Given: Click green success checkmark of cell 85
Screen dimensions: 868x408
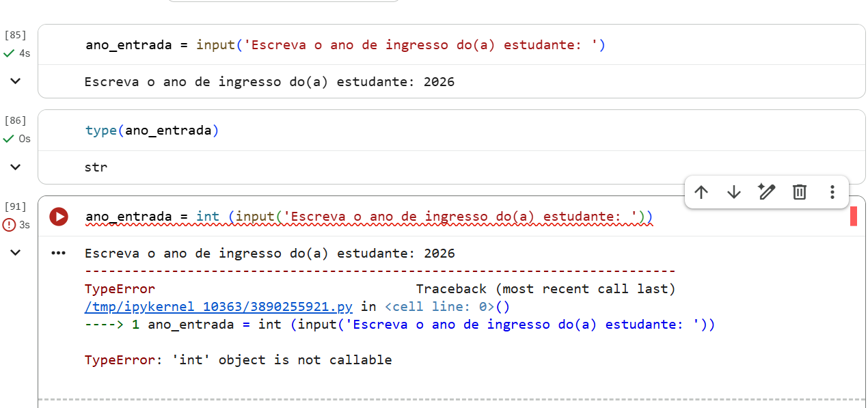Looking at the screenshot, I should [9, 53].
